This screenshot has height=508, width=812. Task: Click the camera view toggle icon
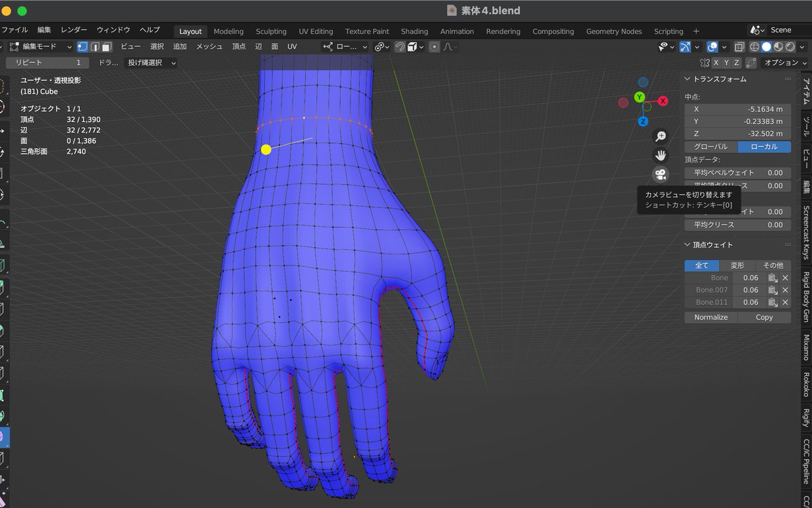(660, 175)
